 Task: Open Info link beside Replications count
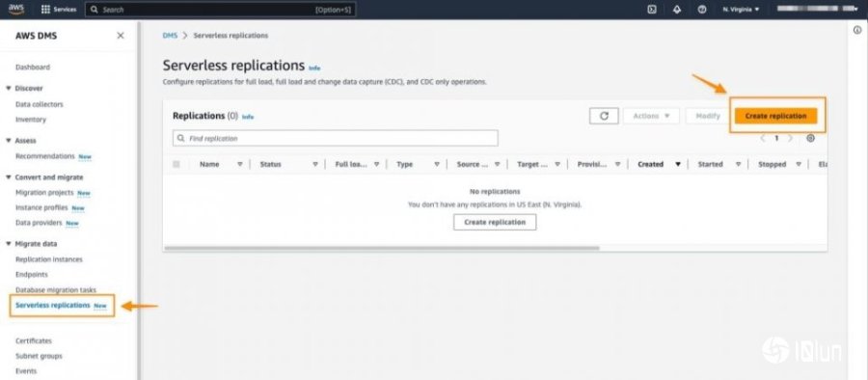(x=248, y=117)
